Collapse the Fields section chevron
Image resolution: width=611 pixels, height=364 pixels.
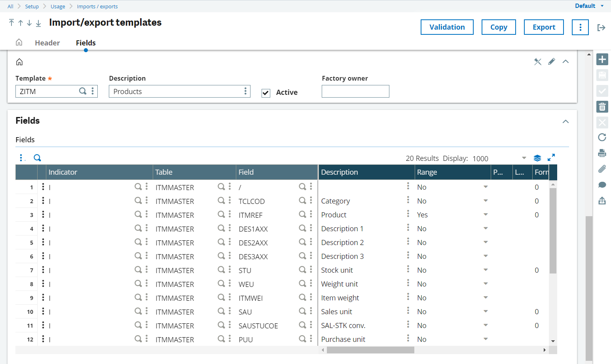[x=565, y=121]
